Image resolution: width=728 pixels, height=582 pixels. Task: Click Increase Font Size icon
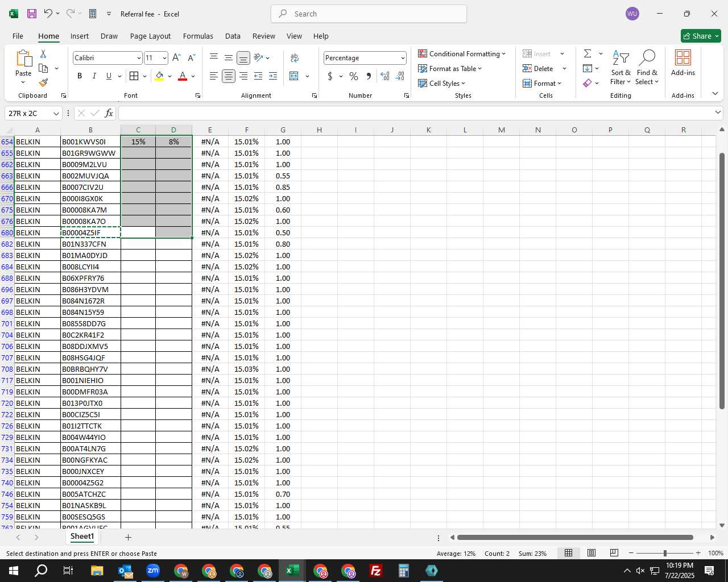click(176, 58)
